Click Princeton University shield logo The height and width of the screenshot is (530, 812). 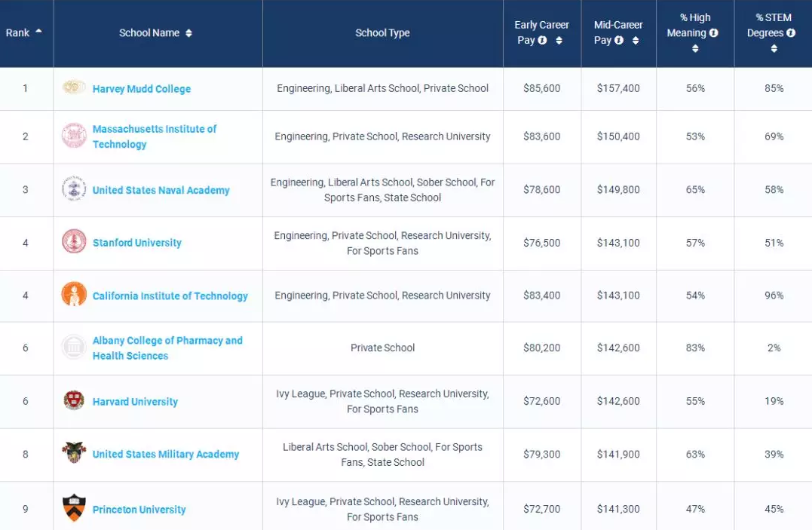(x=74, y=507)
